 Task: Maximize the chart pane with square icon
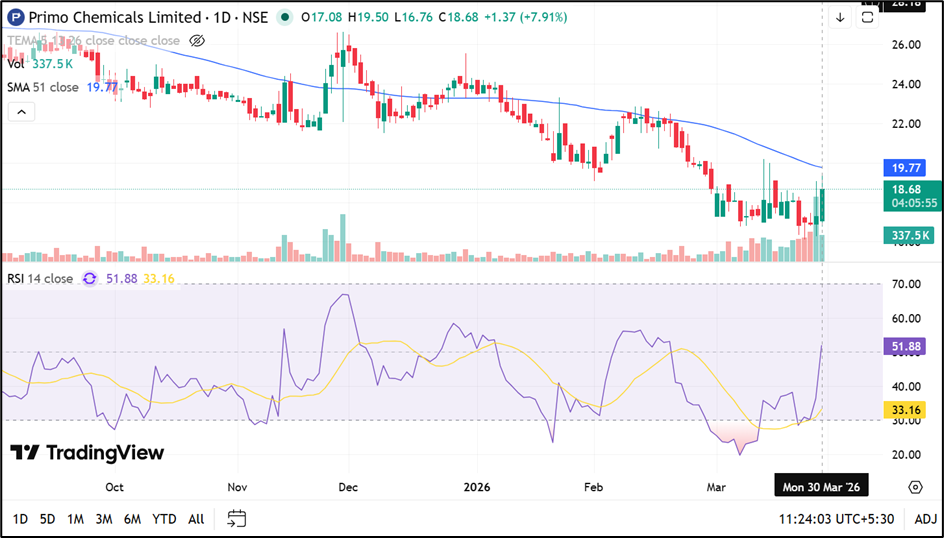click(867, 17)
